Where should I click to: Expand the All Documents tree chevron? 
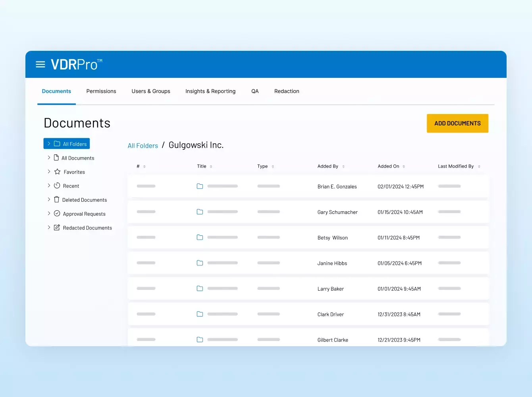coord(49,158)
